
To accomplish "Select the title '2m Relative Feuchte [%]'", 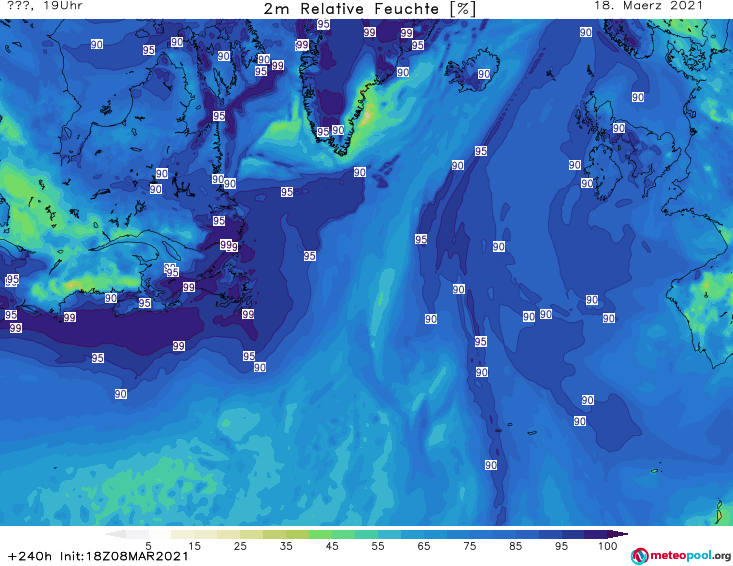I will pyautogui.click(x=369, y=9).
